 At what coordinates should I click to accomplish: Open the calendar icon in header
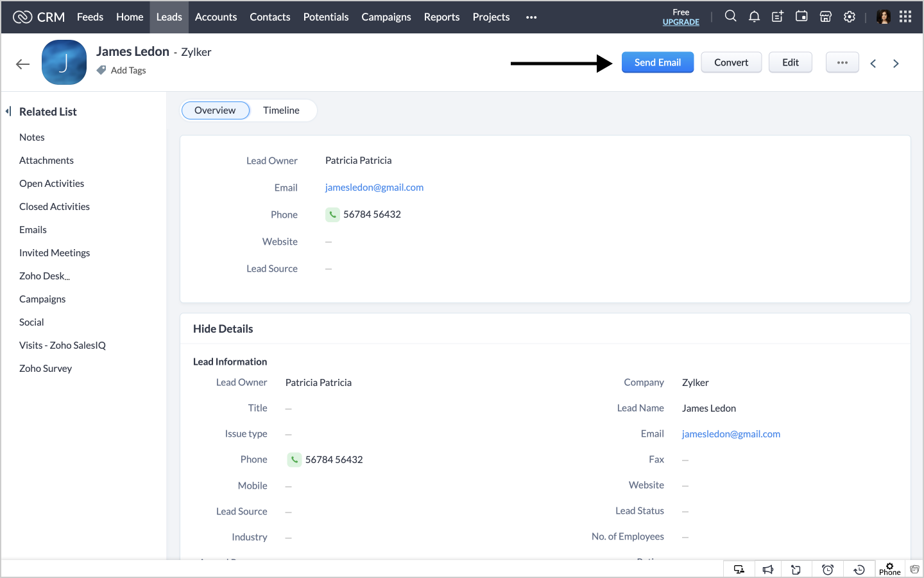(x=801, y=17)
